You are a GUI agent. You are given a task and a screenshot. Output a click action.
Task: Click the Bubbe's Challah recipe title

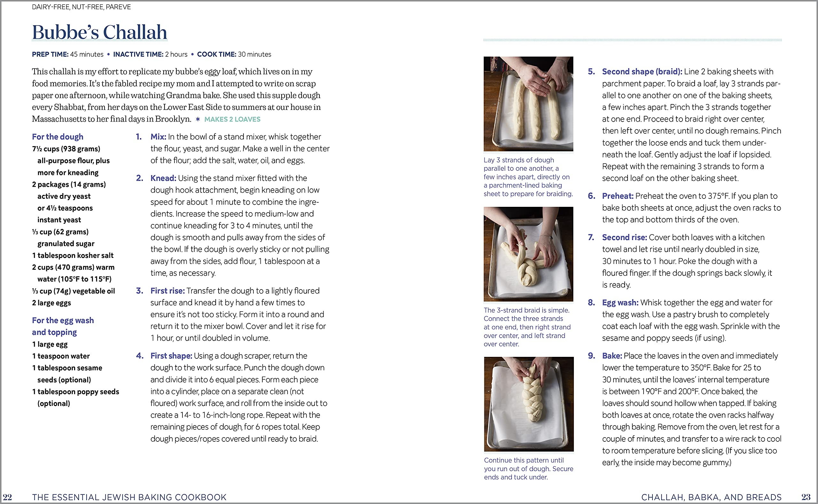click(99, 32)
